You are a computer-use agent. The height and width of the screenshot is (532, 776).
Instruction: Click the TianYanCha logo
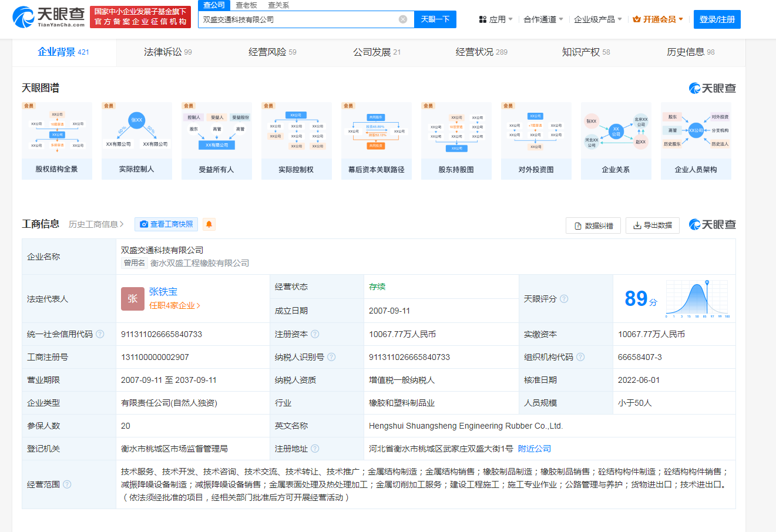pyautogui.click(x=49, y=17)
